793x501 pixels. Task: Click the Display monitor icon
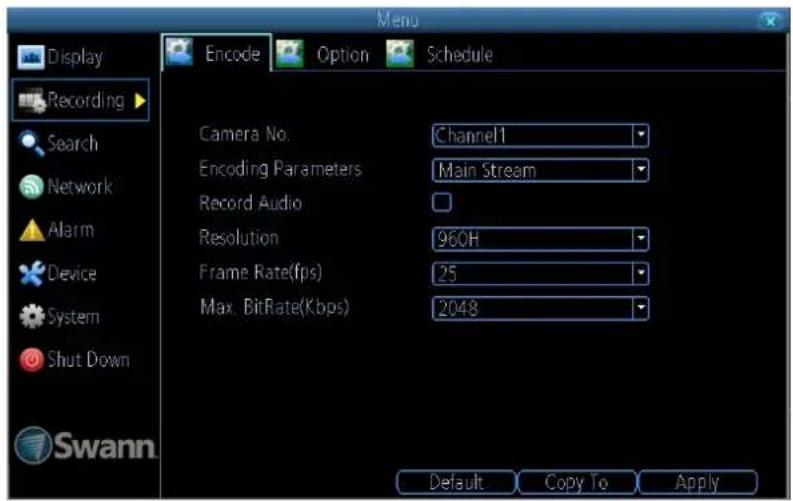coord(30,57)
